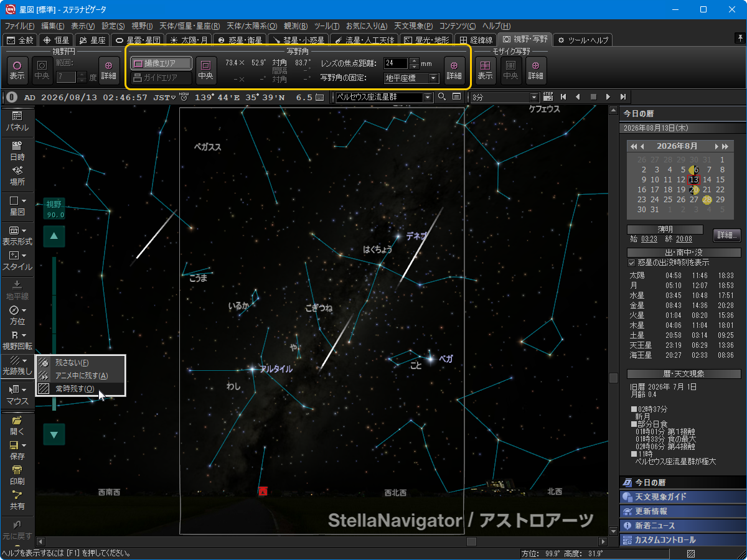Open the パネル panel icon in sidebar
Screen dimensions: 747x560
(x=17, y=121)
